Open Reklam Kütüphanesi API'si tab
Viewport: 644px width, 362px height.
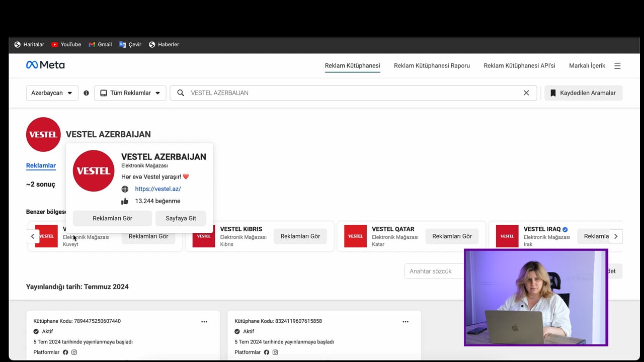pyautogui.click(x=519, y=66)
